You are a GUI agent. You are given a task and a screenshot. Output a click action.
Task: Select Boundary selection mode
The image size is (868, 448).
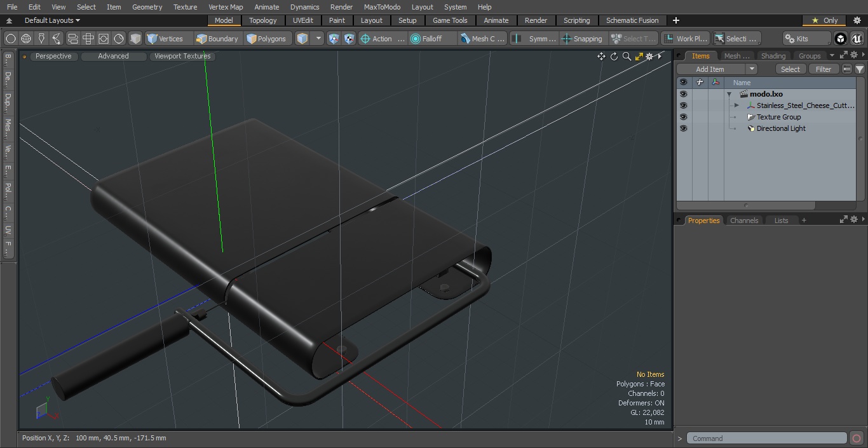217,39
